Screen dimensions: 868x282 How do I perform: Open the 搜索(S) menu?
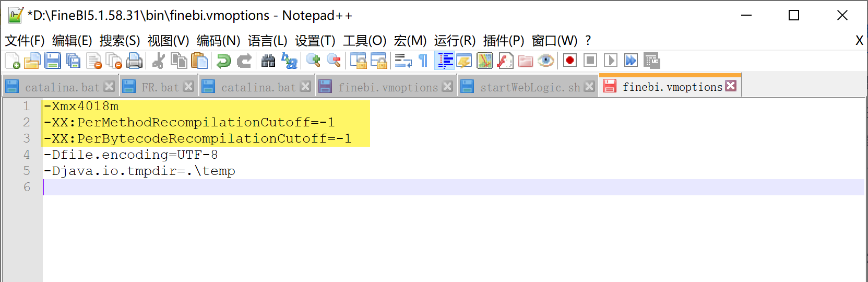click(x=120, y=41)
